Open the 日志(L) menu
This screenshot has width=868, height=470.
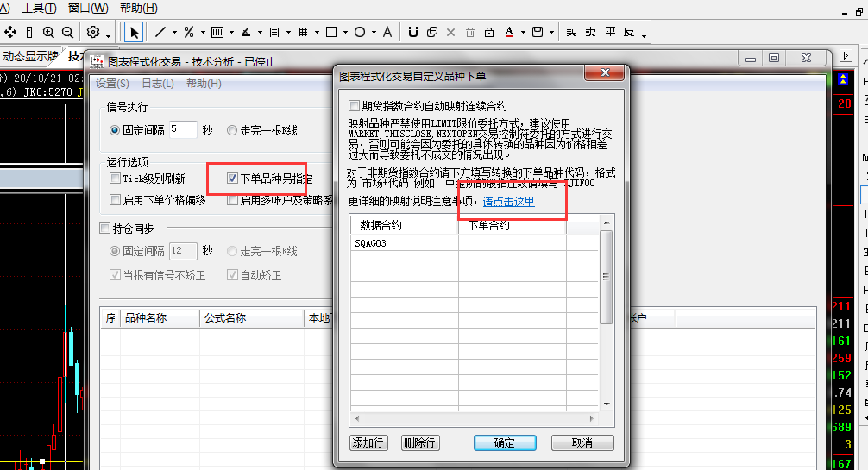(158, 83)
